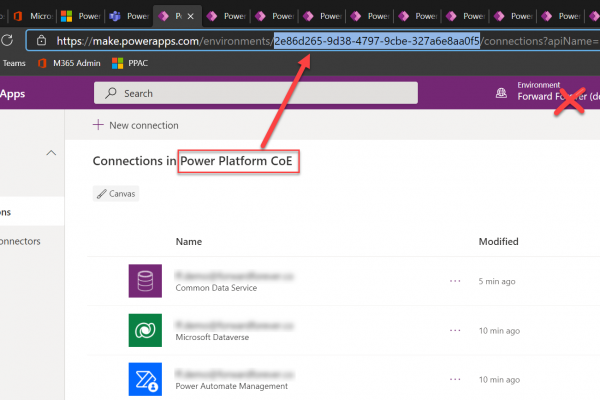This screenshot has height=400, width=600.
Task: Click the URL in address bar
Action: pos(327,41)
